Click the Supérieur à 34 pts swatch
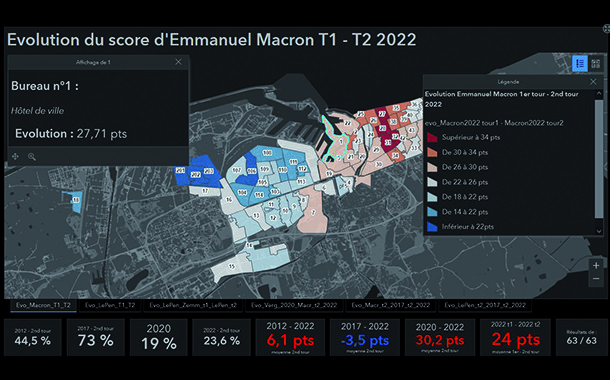The width and height of the screenshot is (610, 380). click(432, 137)
